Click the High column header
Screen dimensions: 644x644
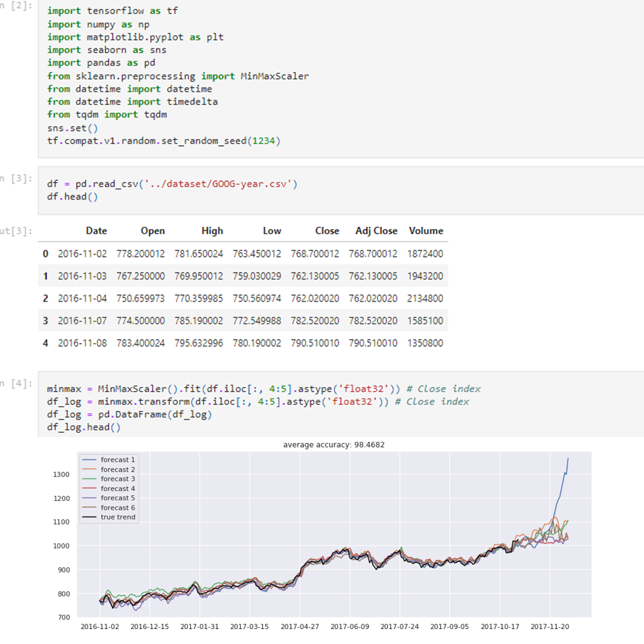click(x=212, y=231)
